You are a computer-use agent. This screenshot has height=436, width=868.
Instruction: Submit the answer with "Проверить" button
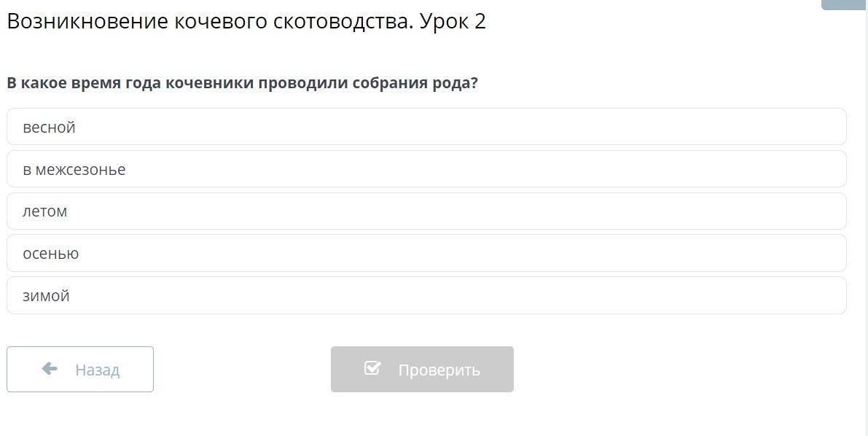(422, 369)
